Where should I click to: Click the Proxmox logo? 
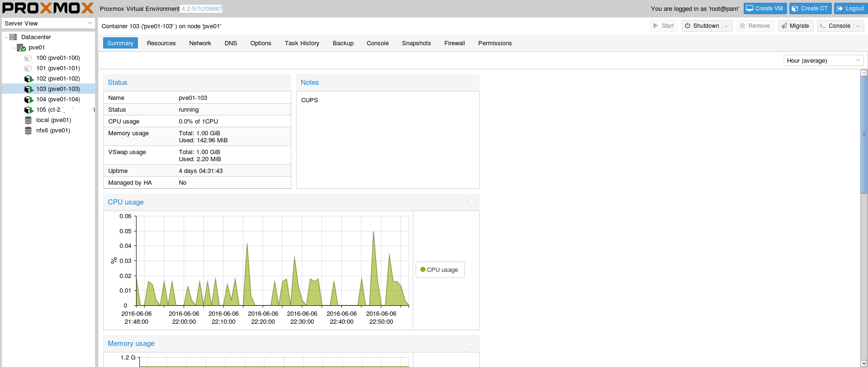48,8
